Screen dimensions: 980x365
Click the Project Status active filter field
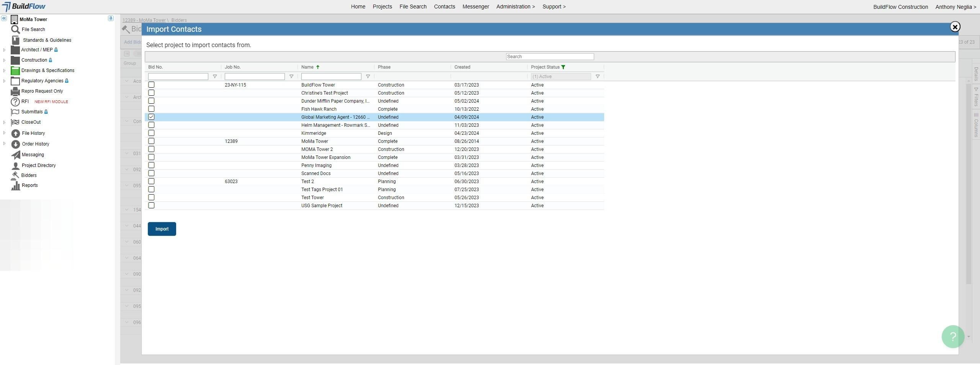pyautogui.click(x=561, y=77)
